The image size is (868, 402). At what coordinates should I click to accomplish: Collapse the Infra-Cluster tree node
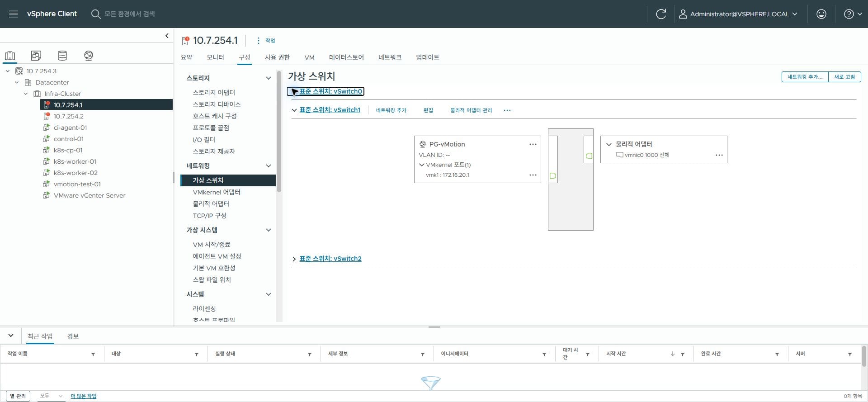26,94
